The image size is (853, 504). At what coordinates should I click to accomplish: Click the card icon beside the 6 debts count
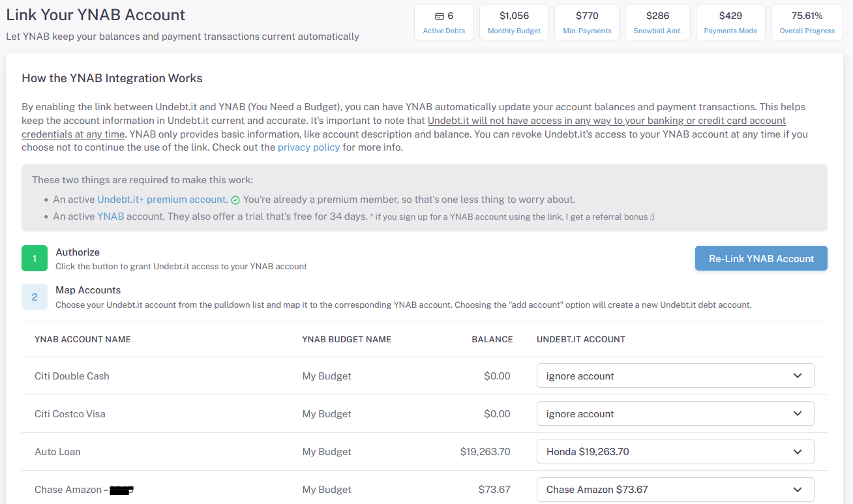(x=440, y=16)
